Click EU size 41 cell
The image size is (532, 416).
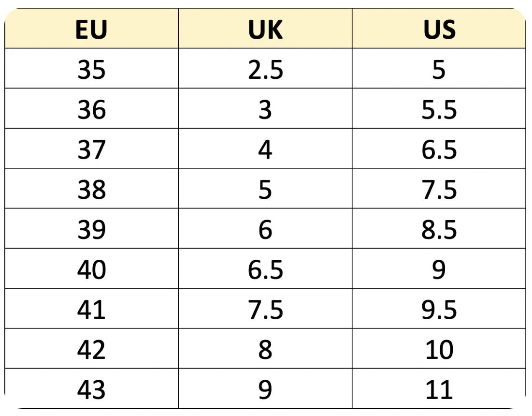91,310
